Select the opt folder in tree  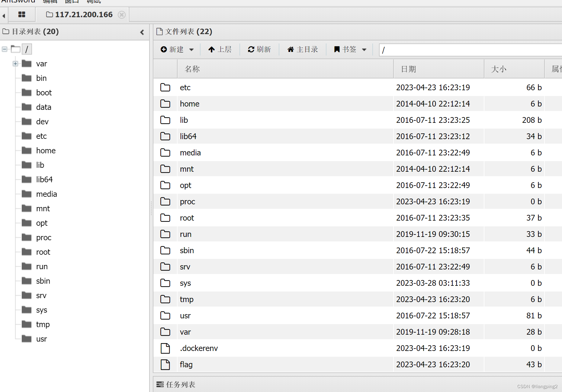click(x=42, y=223)
